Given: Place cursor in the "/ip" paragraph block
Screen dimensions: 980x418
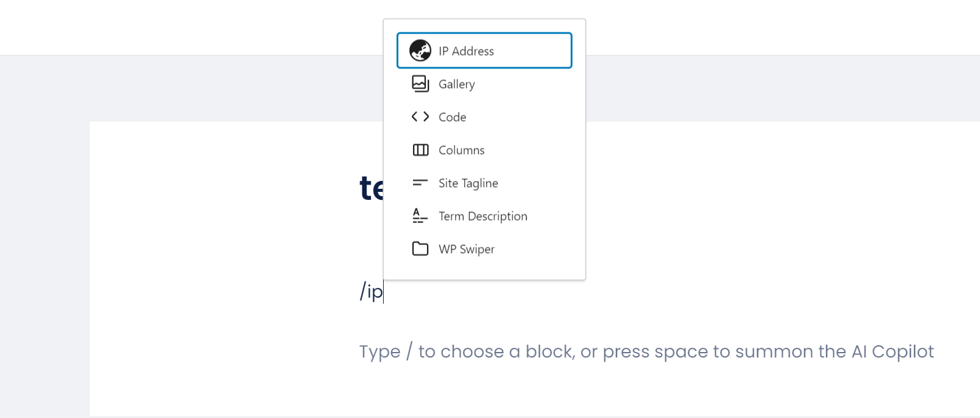Looking at the screenshot, I should tap(371, 291).
